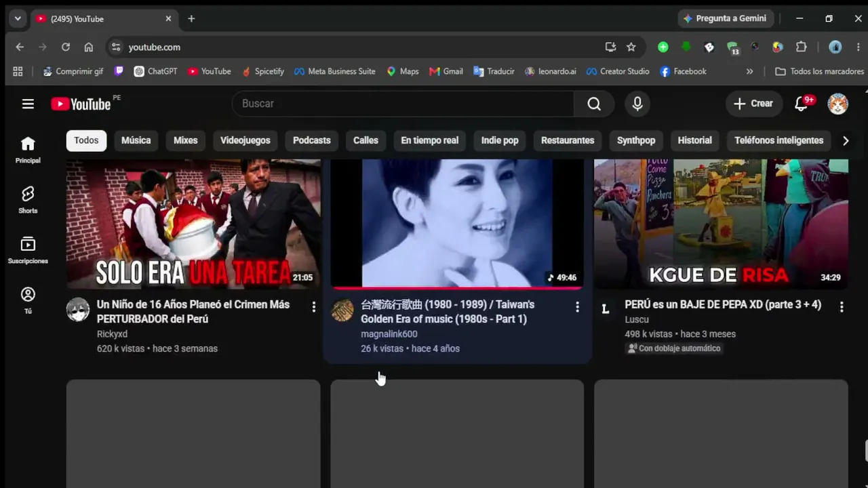868x488 pixels.
Task: Open options menu for the Rickyxd video
Action: (x=313, y=307)
